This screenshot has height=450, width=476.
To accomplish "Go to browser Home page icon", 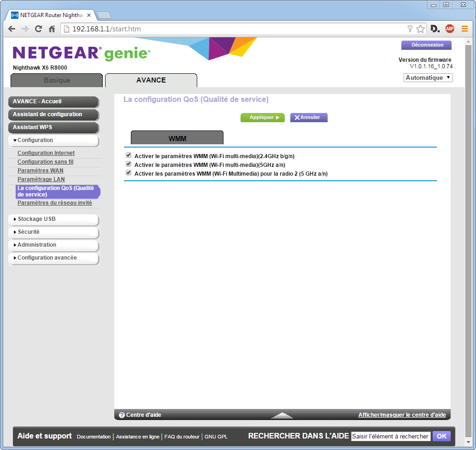I will point(52,29).
